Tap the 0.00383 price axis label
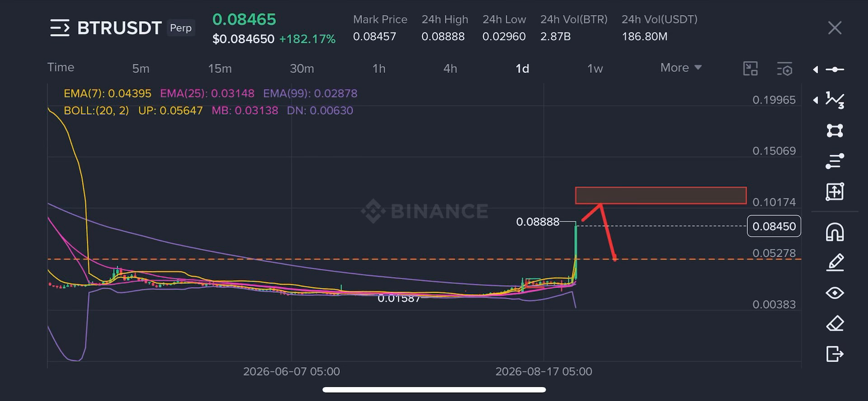The width and height of the screenshot is (868, 401). [x=774, y=305]
